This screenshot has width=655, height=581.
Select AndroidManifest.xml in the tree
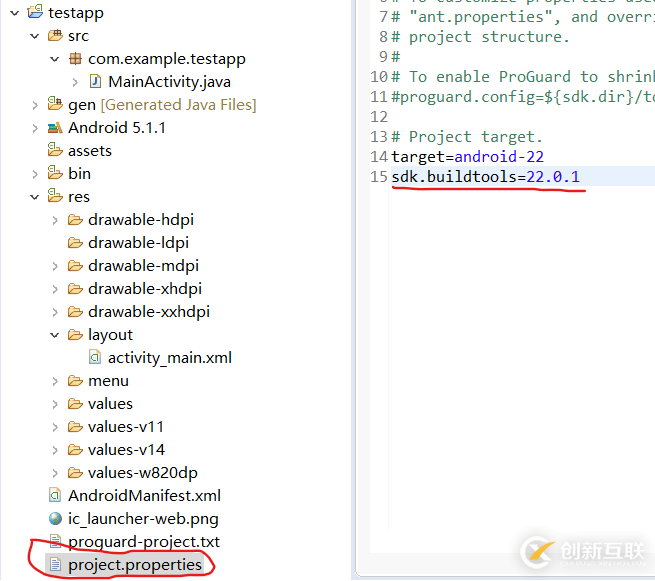point(144,496)
